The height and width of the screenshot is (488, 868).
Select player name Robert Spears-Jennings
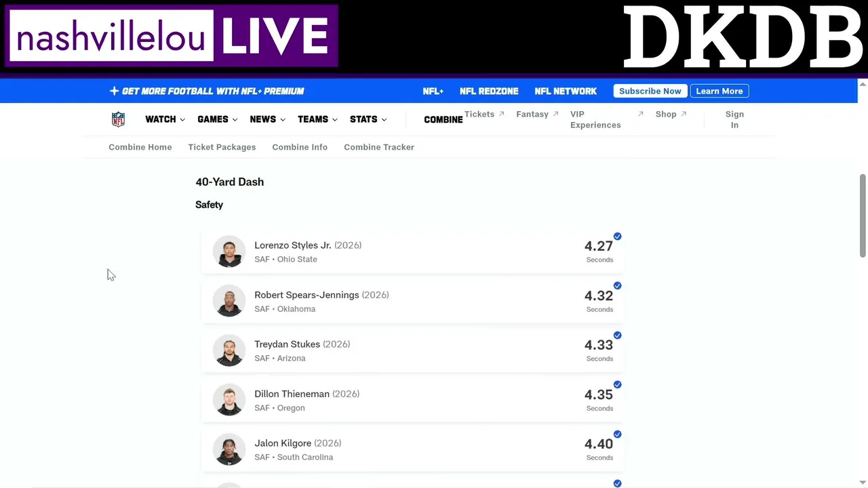pyautogui.click(x=307, y=295)
